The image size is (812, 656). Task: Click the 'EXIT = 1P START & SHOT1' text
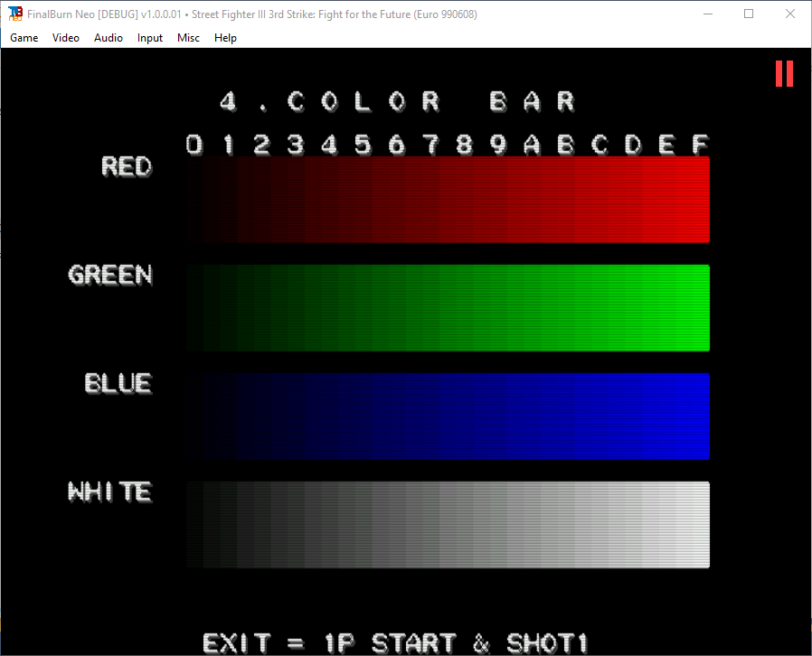click(x=396, y=643)
